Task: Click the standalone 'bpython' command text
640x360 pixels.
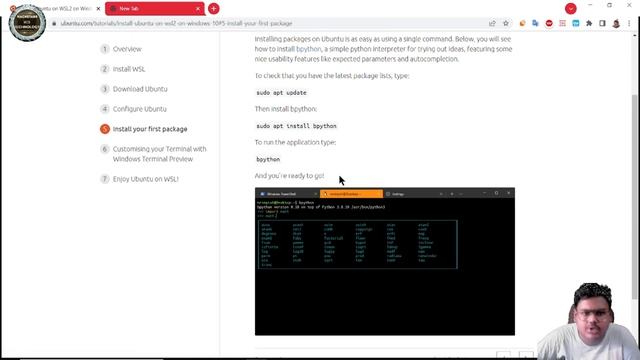Action: (268, 159)
